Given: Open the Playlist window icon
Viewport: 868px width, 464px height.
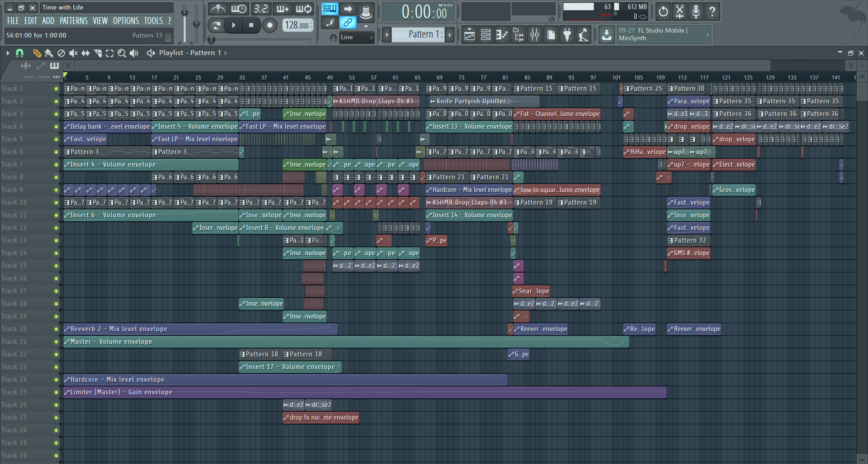Looking at the screenshot, I should tap(469, 35).
